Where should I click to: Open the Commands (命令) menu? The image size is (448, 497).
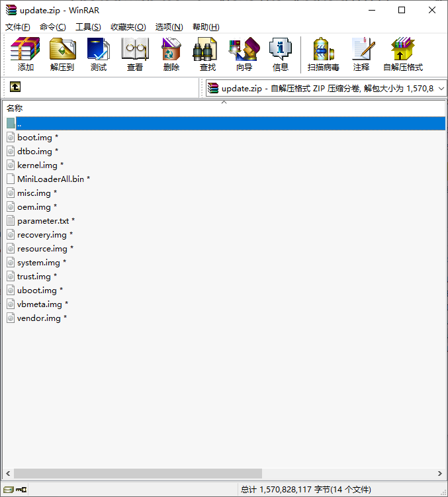[x=53, y=27]
